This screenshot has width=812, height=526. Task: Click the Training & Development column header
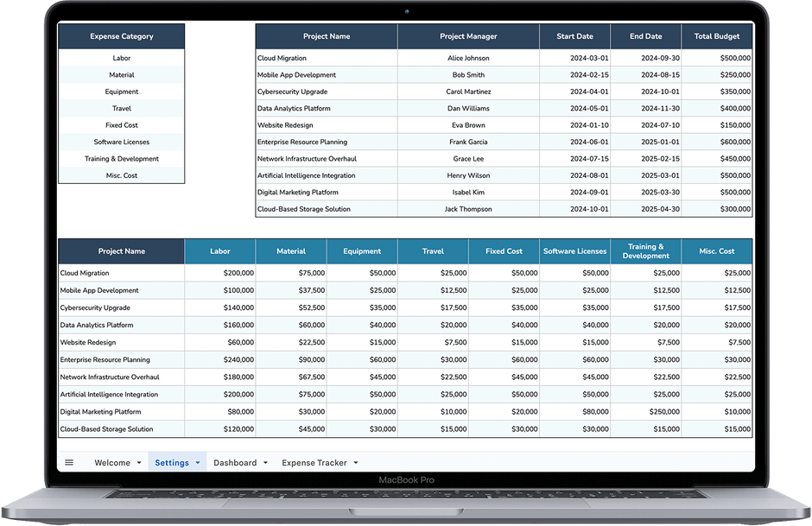[646, 251]
